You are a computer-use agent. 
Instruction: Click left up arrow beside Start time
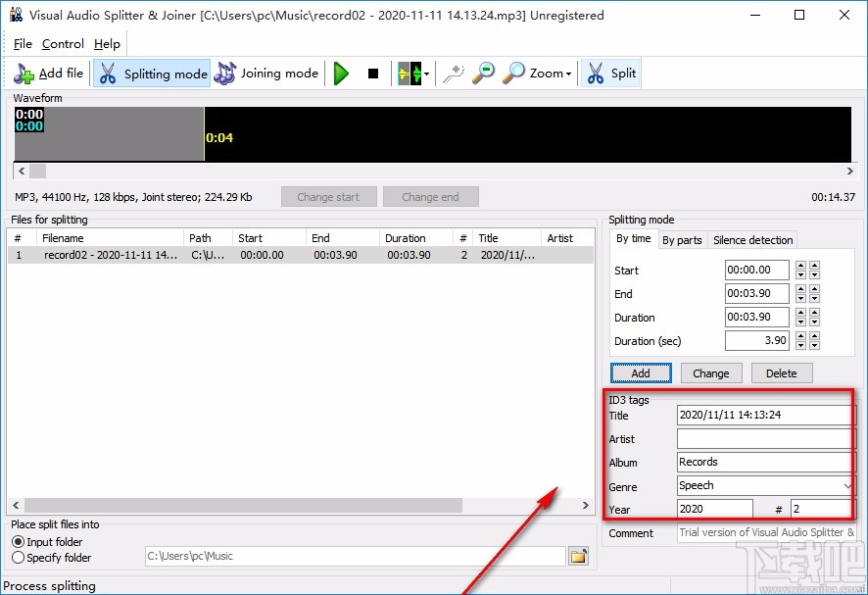click(800, 266)
